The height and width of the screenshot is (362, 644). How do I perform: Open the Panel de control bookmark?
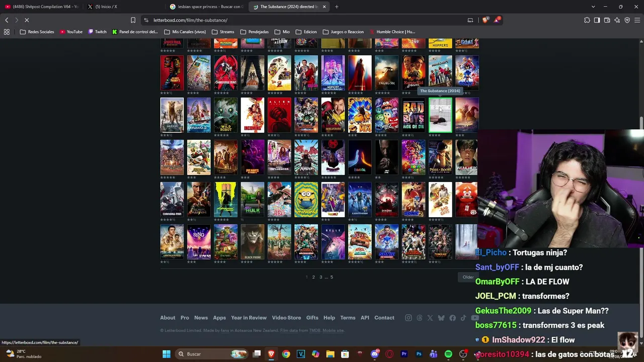[x=135, y=32]
